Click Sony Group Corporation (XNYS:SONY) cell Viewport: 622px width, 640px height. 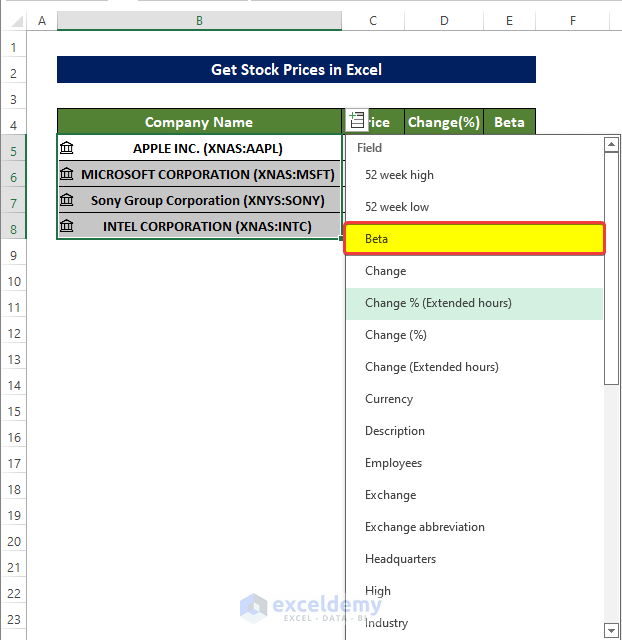point(199,200)
